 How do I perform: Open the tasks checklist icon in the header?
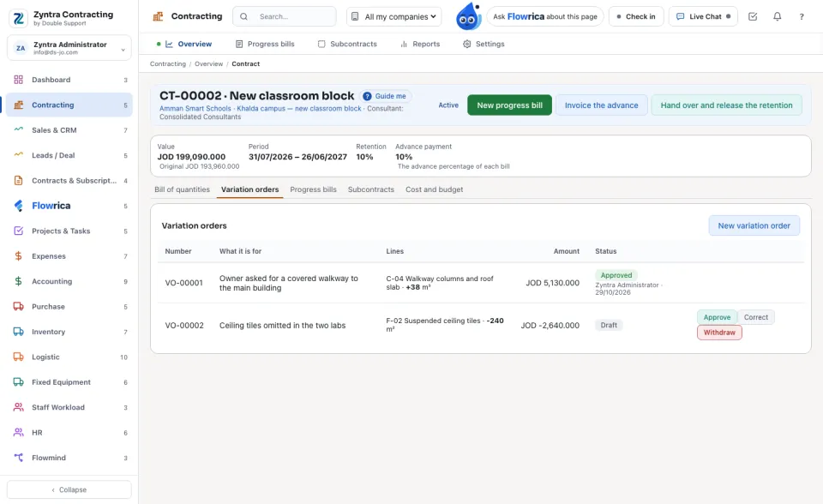click(x=753, y=16)
